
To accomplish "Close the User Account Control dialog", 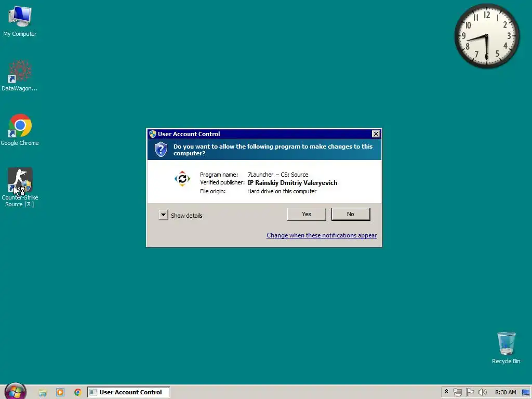I will 376,134.
